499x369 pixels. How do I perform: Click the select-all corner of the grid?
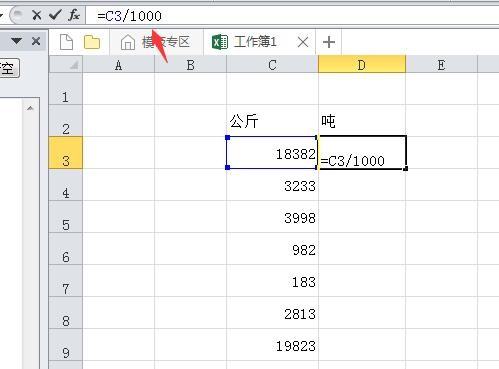click(x=66, y=64)
